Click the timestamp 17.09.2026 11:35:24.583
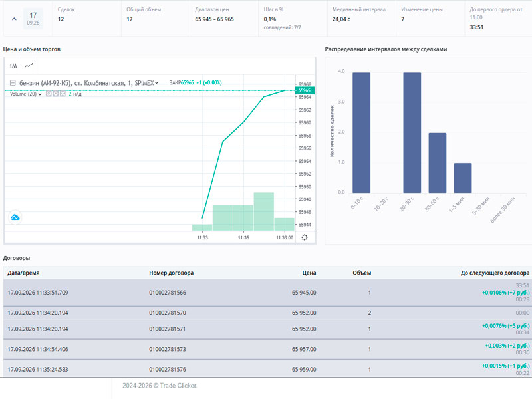532x399 pixels. (38, 369)
